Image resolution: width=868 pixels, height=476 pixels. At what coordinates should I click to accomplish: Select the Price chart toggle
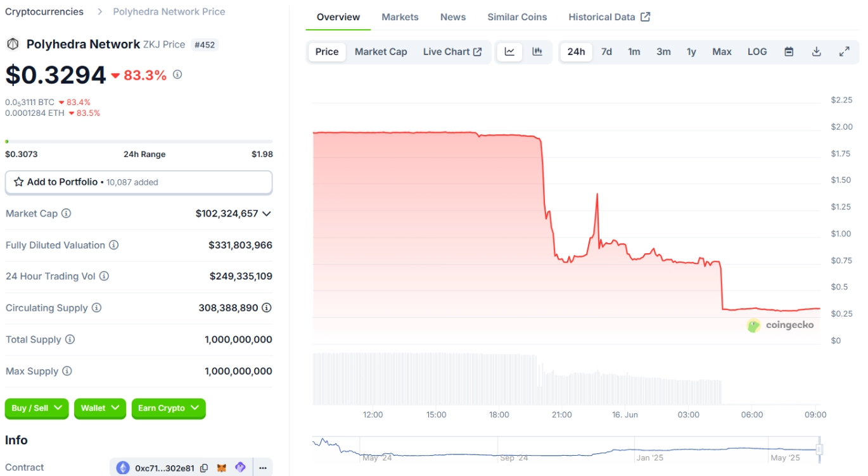click(327, 52)
